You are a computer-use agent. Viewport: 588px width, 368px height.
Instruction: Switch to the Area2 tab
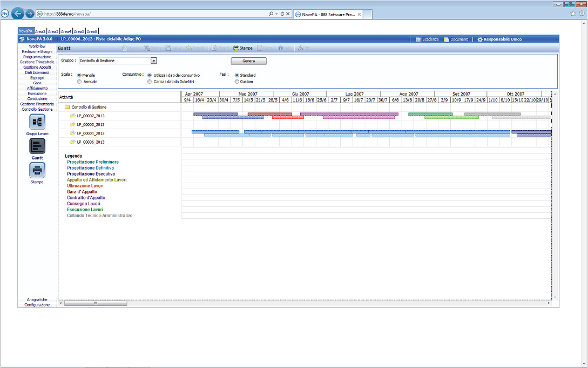(x=40, y=31)
